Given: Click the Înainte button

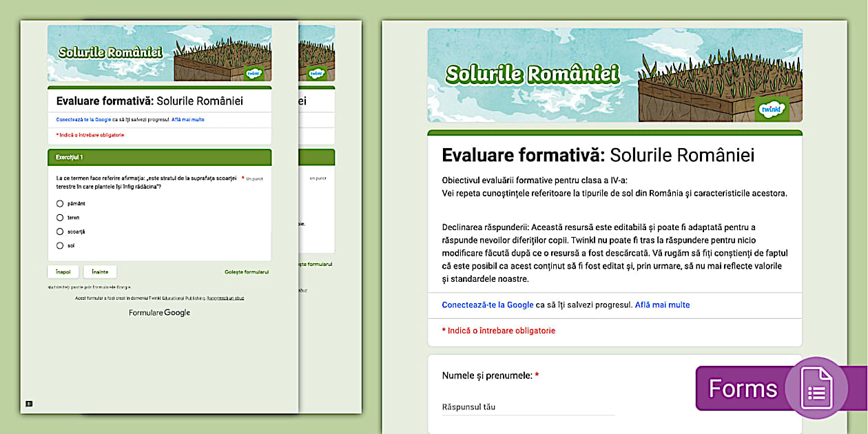Looking at the screenshot, I should pos(100,271).
